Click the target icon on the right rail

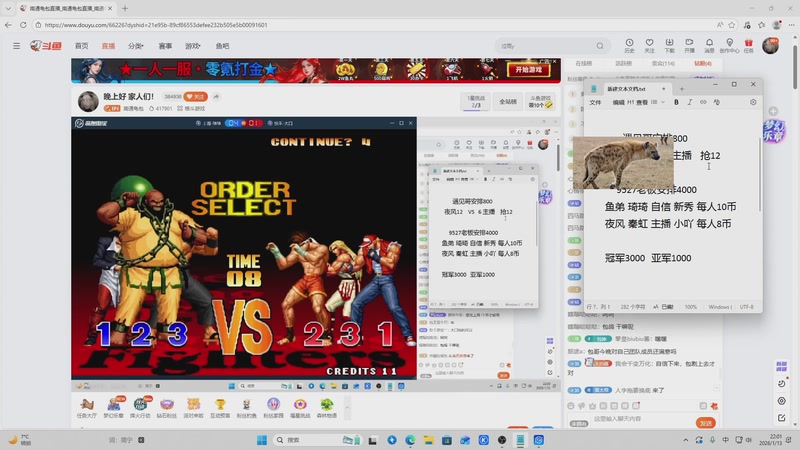[x=782, y=401]
